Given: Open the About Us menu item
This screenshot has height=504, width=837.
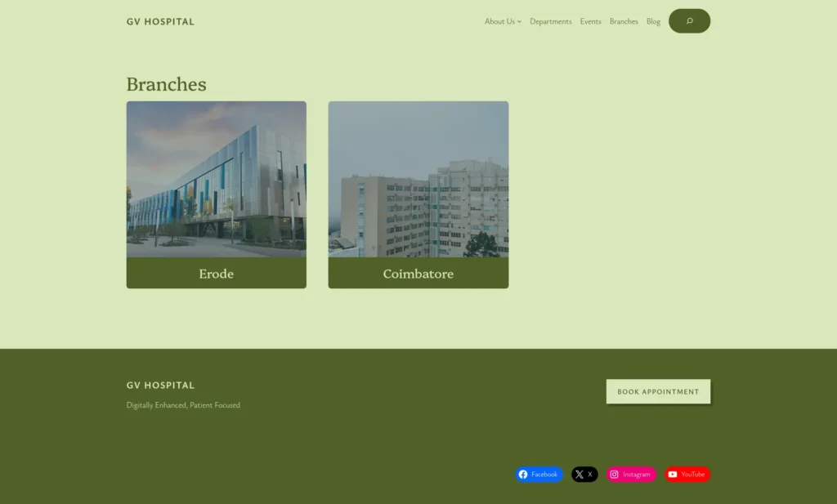Looking at the screenshot, I should [x=499, y=22].
